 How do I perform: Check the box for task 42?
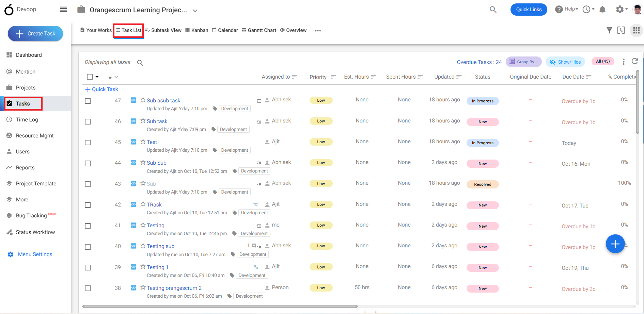[x=88, y=205]
